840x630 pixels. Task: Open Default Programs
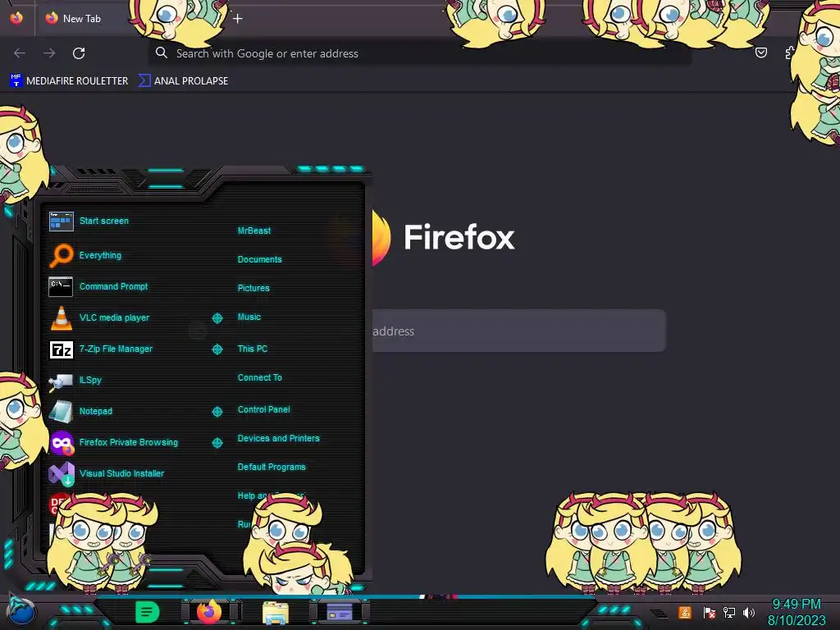point(272,467)
